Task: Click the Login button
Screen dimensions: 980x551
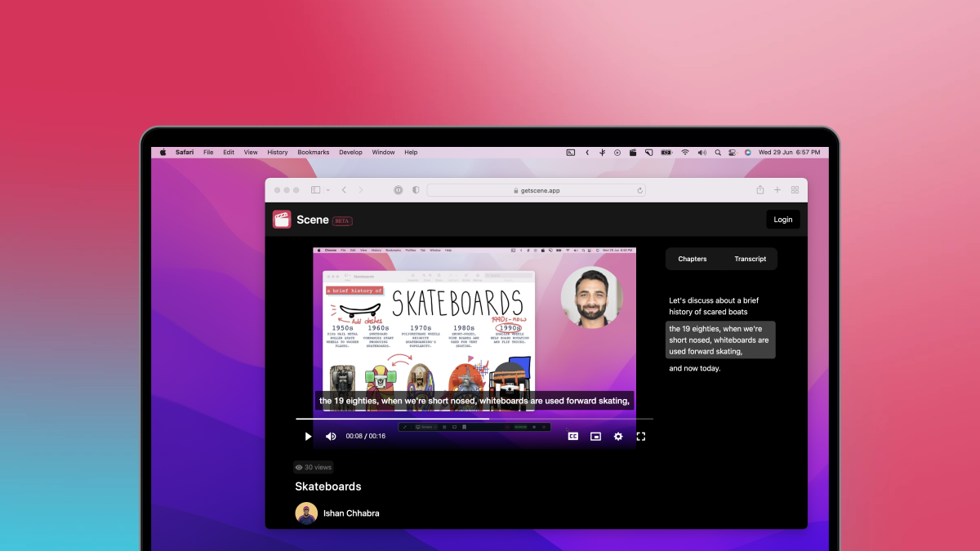Action: tap(783, 220)
